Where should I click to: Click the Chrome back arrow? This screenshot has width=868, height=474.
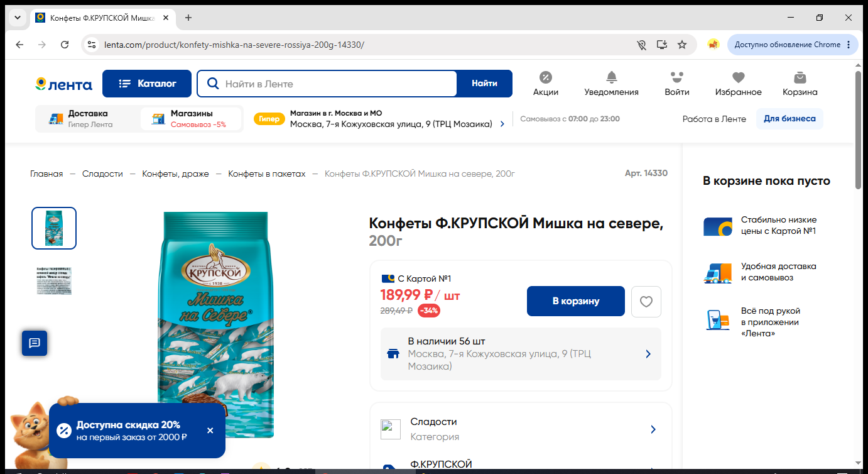pos(19,45)
